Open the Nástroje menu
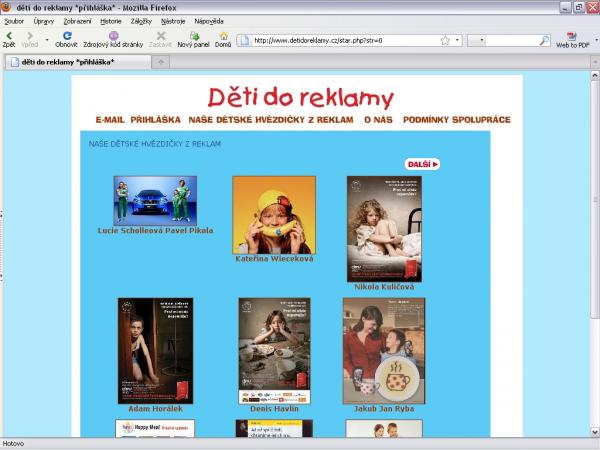The height and width of the screenshot is (450, 600). pyautogui.click(x=173, y=21)
